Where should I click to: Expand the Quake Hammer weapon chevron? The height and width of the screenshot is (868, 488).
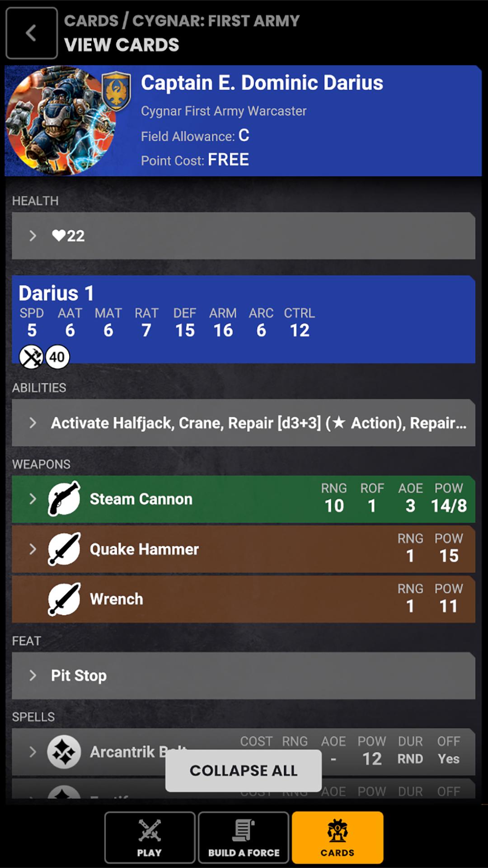point(33,549)
